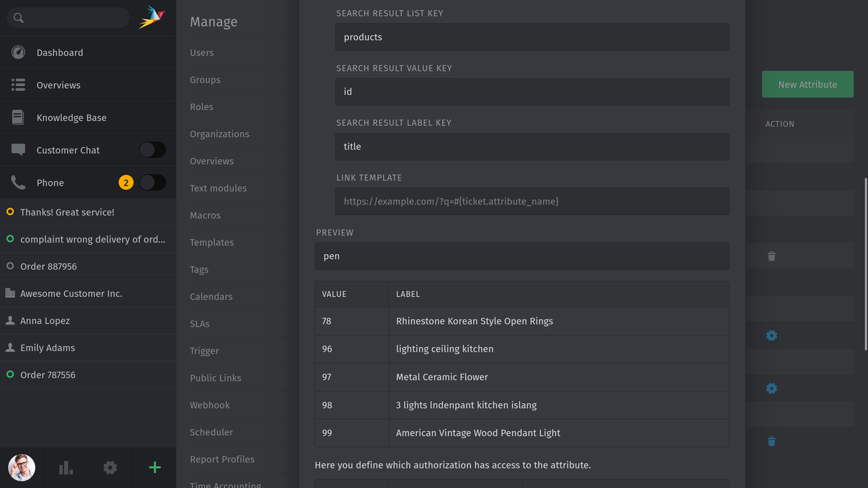This screenshot has height=488, width=868.
Task: Open admin settings with the gear icon
Action: (110, 468)
